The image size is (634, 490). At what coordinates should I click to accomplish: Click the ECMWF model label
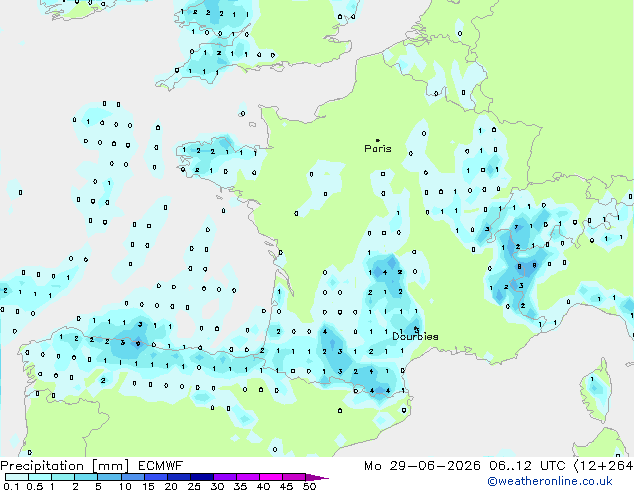click(161, 466)
